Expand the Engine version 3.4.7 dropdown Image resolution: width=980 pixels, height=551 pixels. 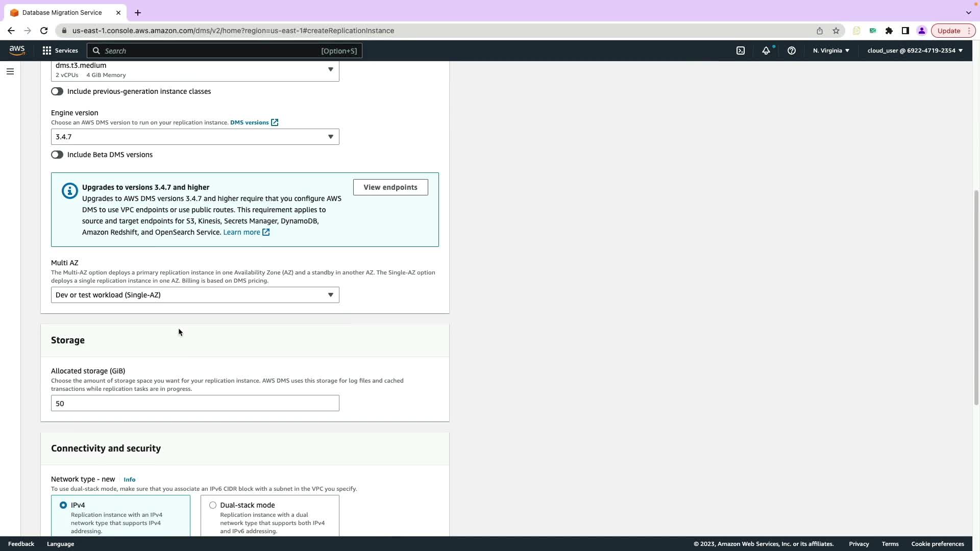pos(195,137)
